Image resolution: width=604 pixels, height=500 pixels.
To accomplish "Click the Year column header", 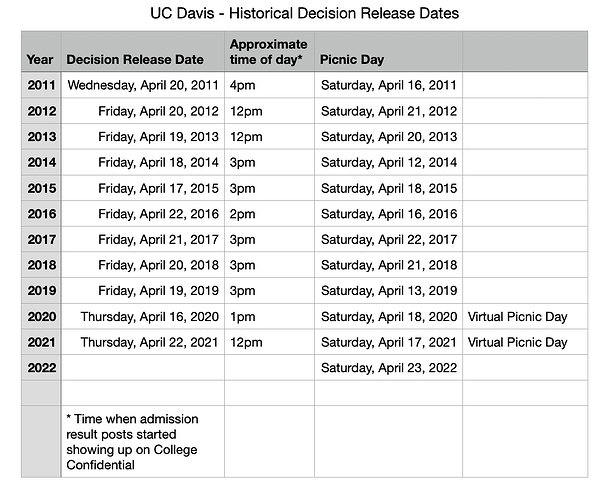I will pyautogui.click(x=40, y=60).
